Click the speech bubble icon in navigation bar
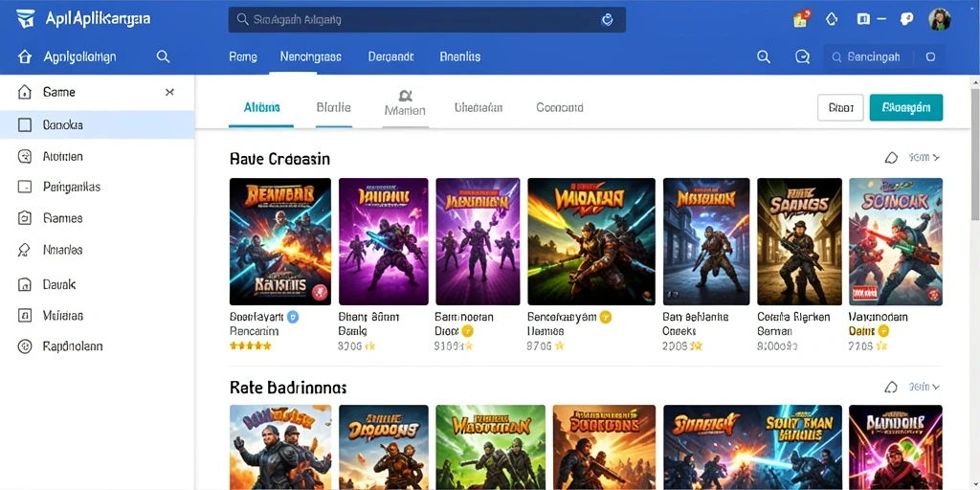 click(803, 56)
